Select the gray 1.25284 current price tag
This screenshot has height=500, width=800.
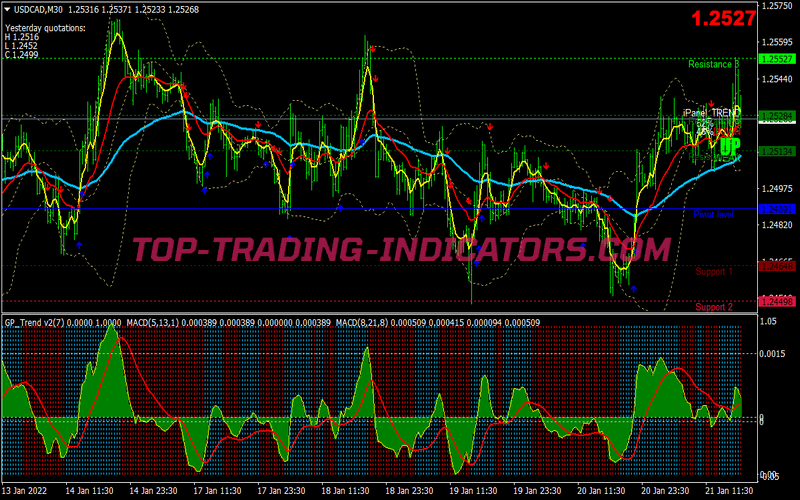coord(777,117)
